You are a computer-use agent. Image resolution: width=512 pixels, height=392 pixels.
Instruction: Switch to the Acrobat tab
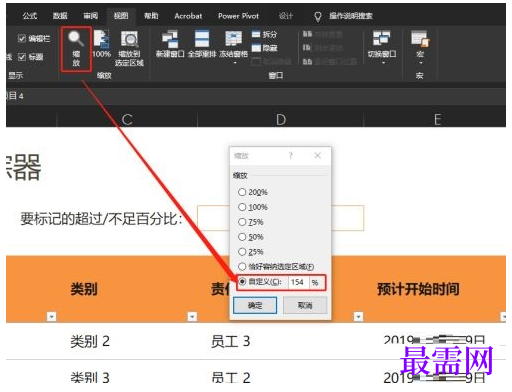[x=188, y=16]
